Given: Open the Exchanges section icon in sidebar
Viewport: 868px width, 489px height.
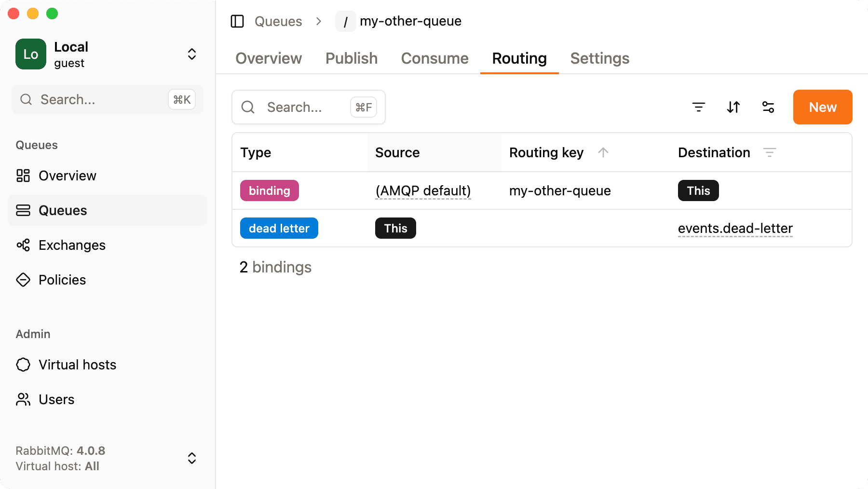Looking at the screenshot, I should [x=23, y=245].
